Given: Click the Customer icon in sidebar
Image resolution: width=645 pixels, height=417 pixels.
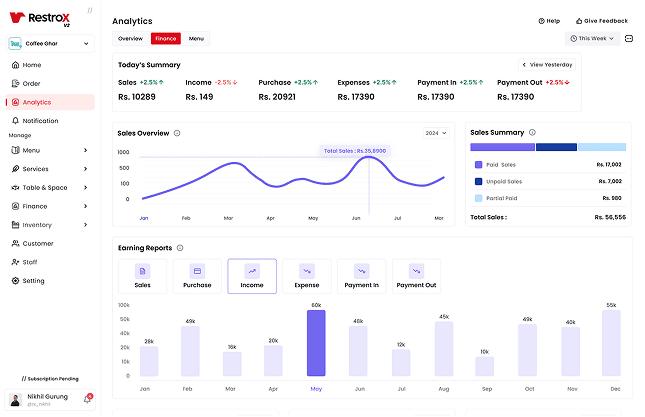Looking at the screenshot, I should pyautogui.click(x=15, y=243).
